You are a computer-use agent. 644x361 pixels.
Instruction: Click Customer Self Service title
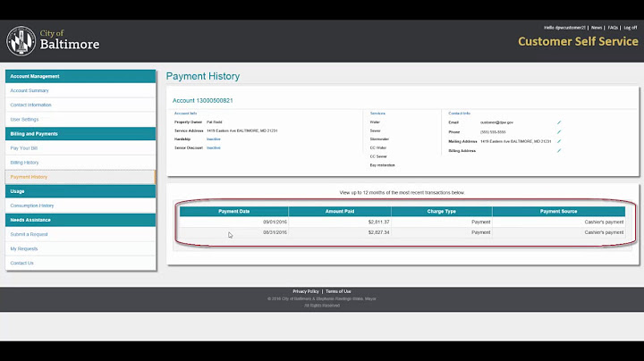tap(578, 41)
